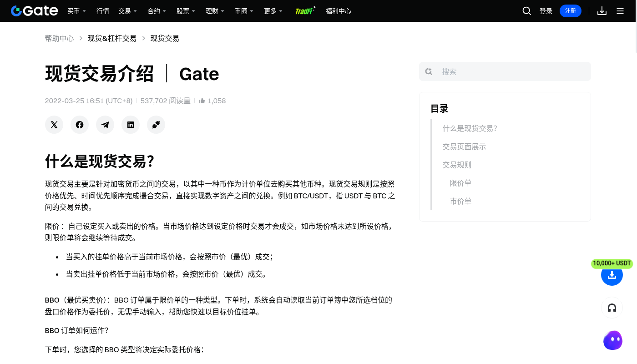The image size is (637, 364).
Task: Click the 搜索 search input field
Action: pos(505,71)
